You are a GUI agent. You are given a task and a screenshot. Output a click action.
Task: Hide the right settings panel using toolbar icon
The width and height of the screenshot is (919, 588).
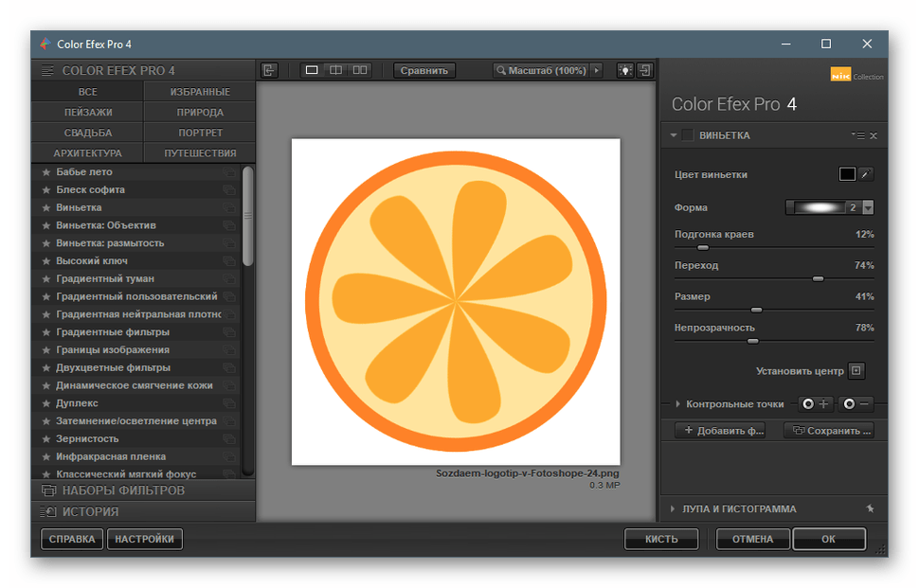(644, 70)
